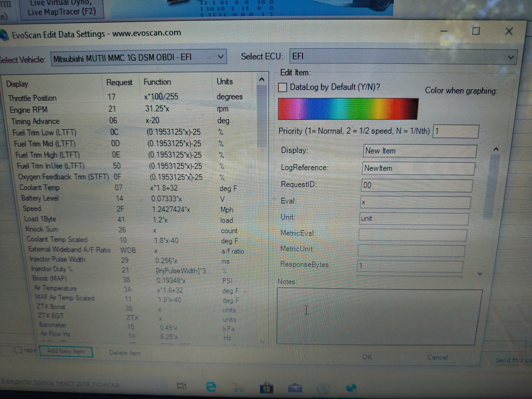Open the Select Vehicle dropdown
This screenshot has width=532, height=399.
point(139,58)
